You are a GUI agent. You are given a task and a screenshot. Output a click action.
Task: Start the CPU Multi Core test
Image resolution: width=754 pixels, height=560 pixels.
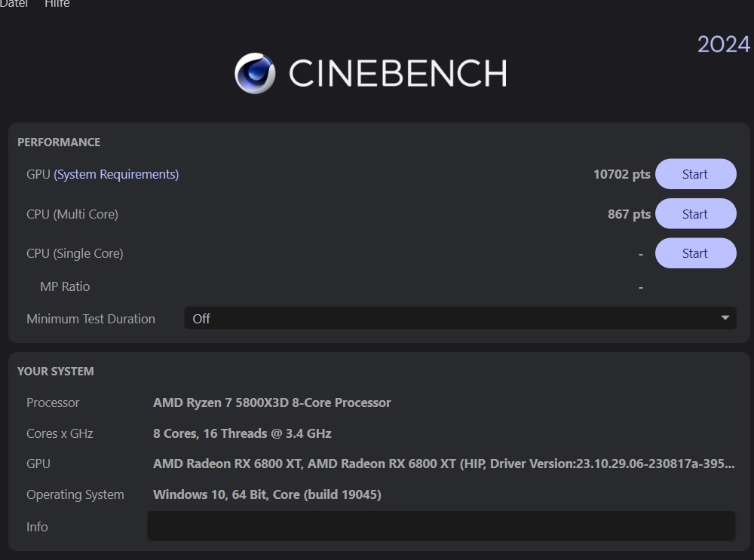click(695, 214)
